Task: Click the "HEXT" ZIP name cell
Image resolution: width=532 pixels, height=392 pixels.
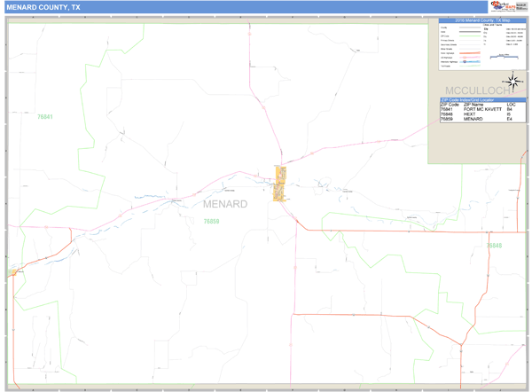Action: (469, 114)
